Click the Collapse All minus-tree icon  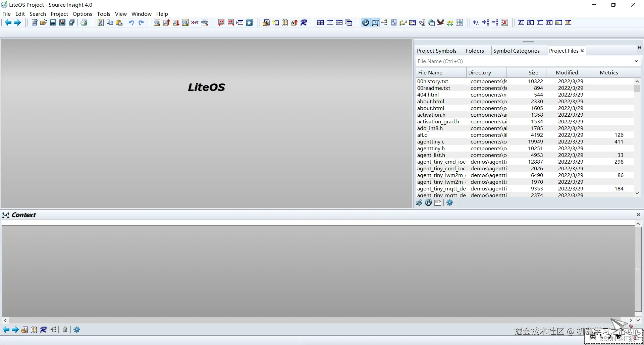click(495, 22)
